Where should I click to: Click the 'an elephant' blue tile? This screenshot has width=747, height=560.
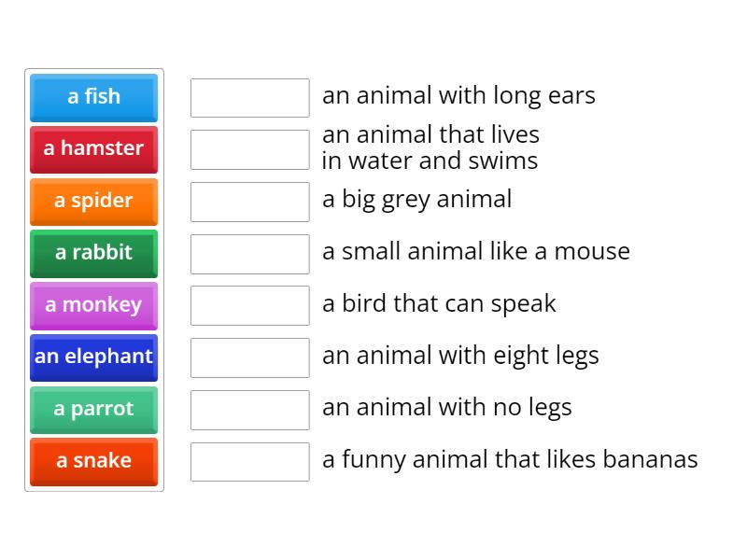(x=93, y=357)
